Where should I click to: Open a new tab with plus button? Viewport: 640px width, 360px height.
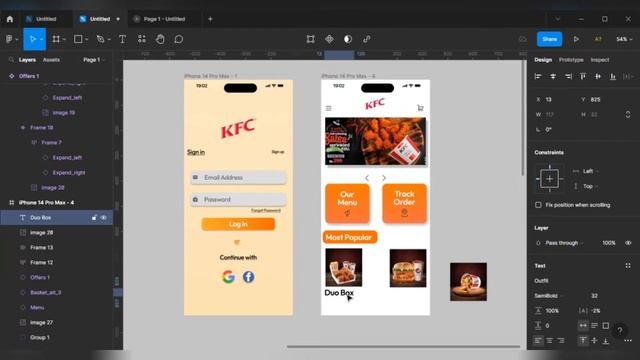[210, 19]
